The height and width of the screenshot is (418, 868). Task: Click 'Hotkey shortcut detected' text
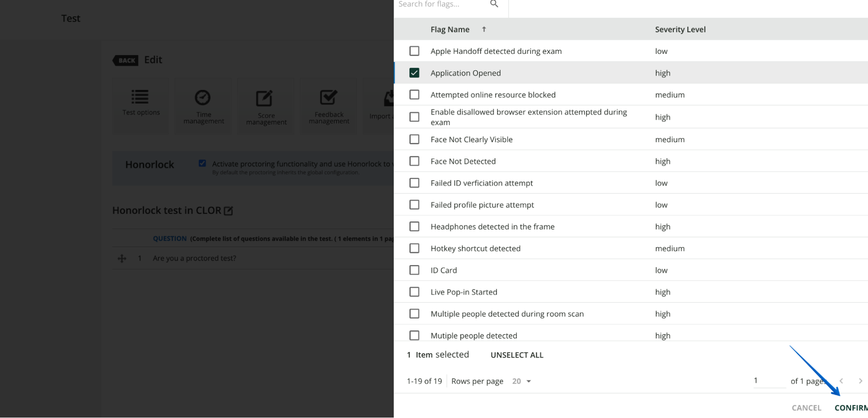[475, 249]
